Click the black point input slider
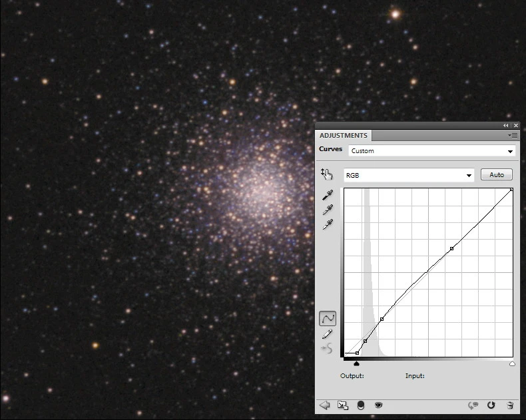526x420 pixels. (357, 363)
